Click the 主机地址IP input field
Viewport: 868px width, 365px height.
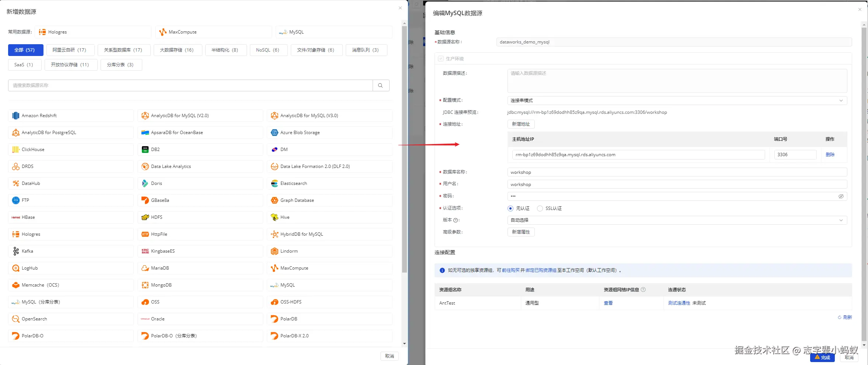coord(638,155)
